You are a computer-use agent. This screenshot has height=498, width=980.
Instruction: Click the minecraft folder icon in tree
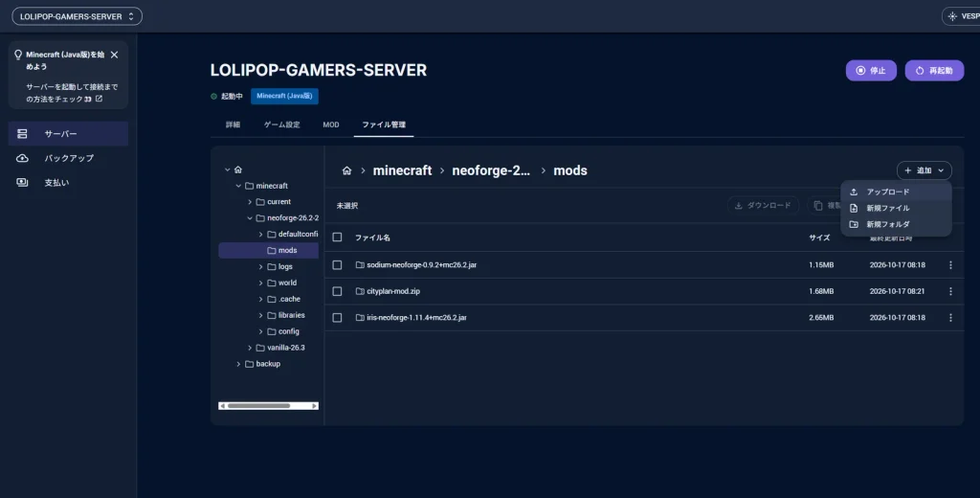(249, 186)
